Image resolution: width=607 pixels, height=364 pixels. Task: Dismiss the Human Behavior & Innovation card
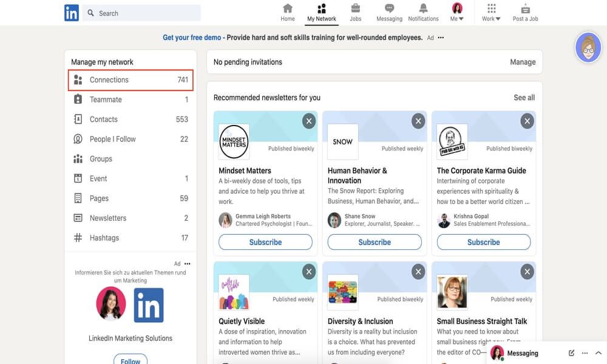(x=418, y=121)
